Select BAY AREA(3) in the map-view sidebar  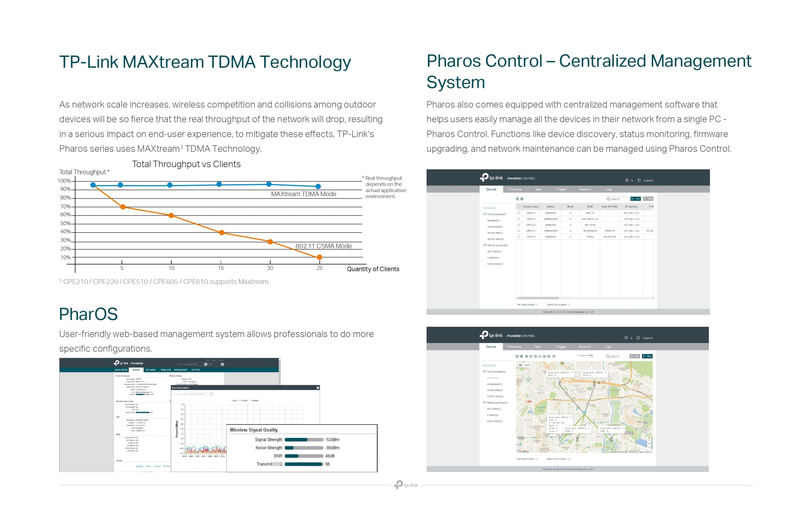494,409
